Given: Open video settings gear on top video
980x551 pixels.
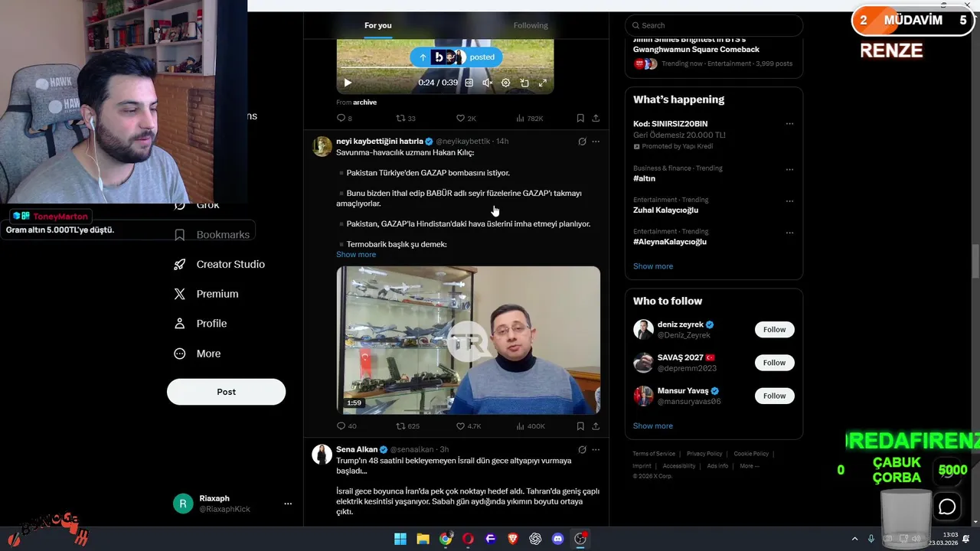Looking at the screenshot, I should (x=505, y=83).
